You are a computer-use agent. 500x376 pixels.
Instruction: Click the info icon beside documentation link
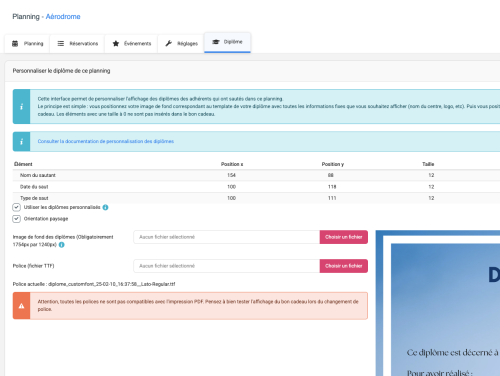pyautogui.click(x=22, y=142)
